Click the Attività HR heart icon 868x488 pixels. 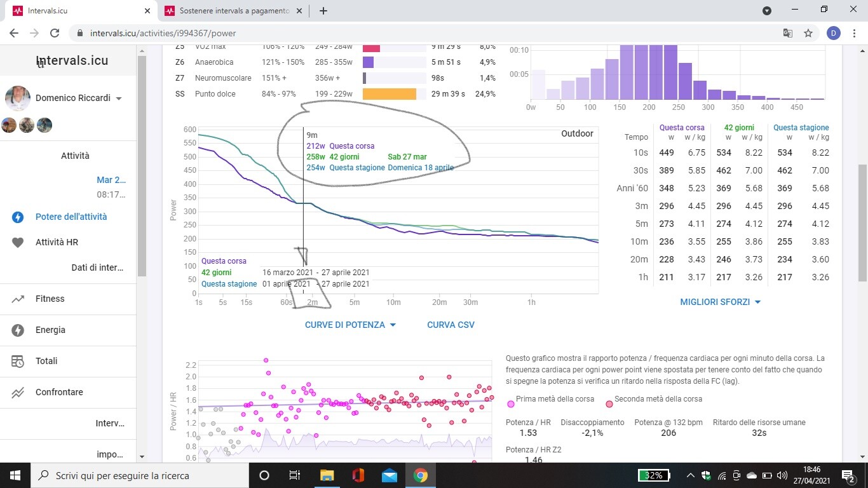point(18,242)
